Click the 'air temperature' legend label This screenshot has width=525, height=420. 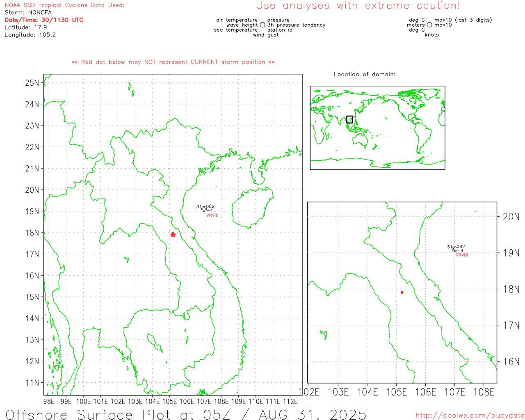click(237, 20)
